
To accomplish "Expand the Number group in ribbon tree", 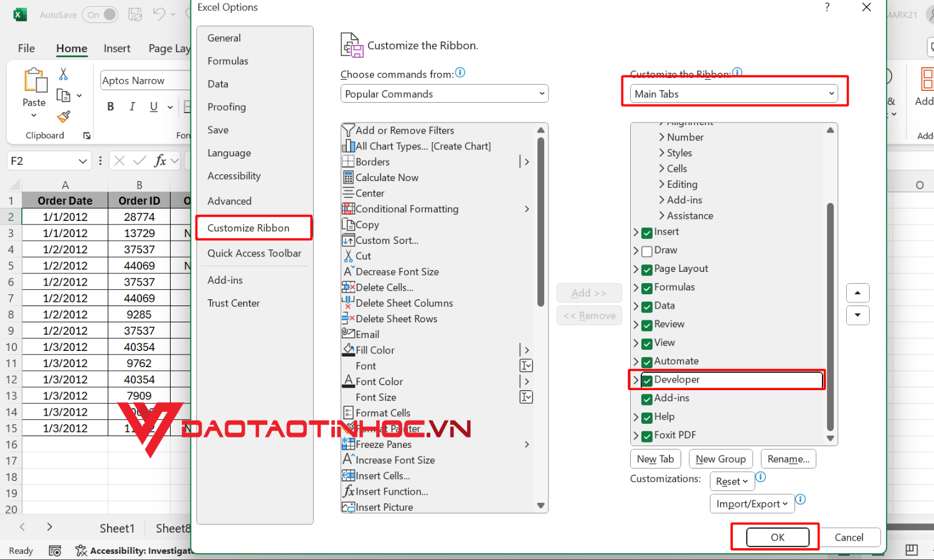I will [x=662, y=137].
